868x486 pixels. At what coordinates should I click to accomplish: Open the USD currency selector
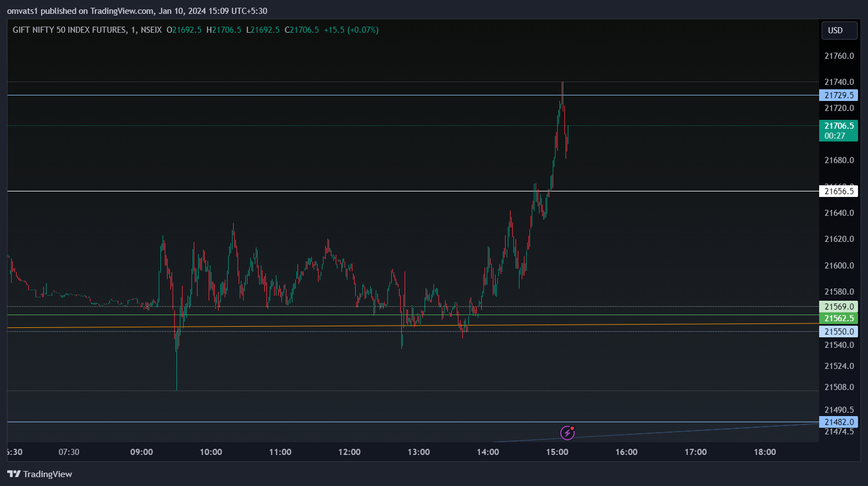839,30
